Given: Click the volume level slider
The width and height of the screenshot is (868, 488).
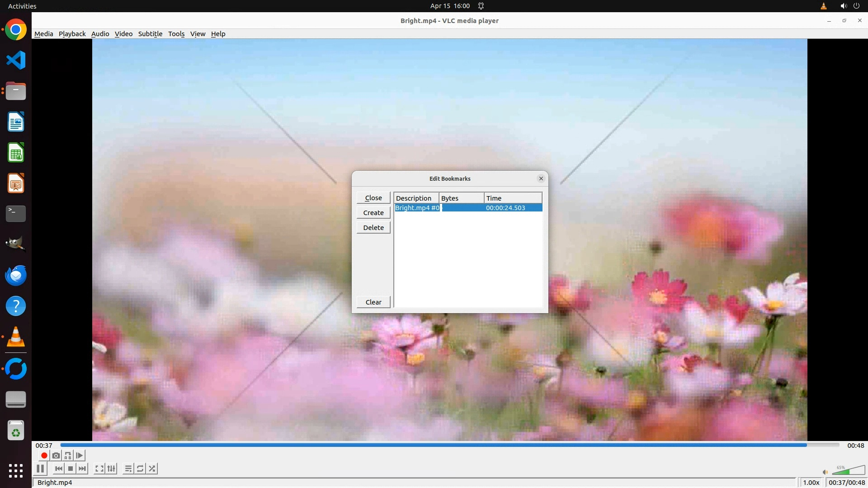Looking at the screenshot, I should [x=849, y=471].
